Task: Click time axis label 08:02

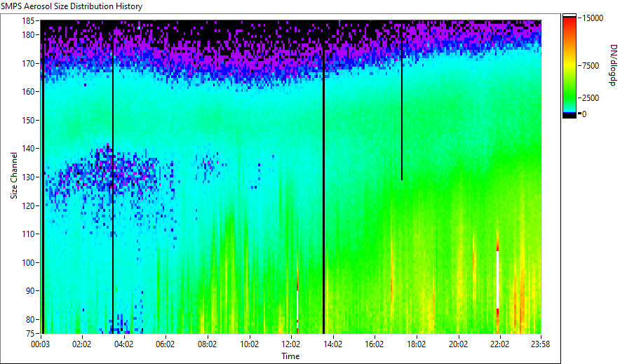Action: click(207, 344)
